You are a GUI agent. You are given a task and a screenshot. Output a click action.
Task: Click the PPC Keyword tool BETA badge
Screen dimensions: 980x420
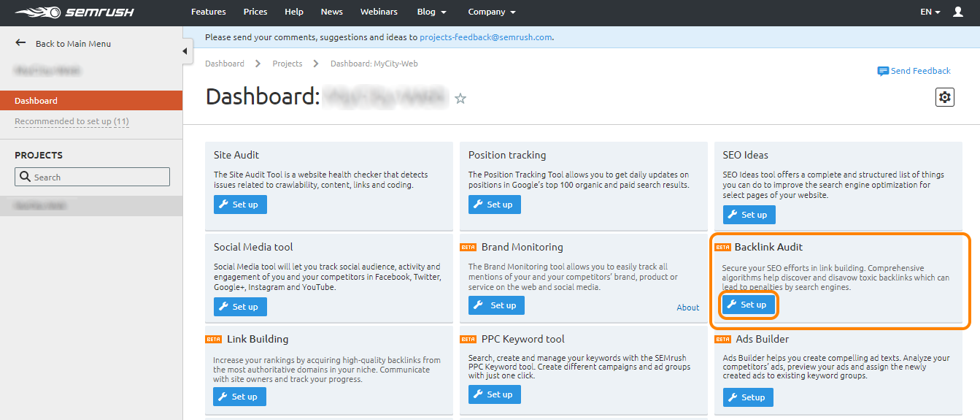coord(468,339)
